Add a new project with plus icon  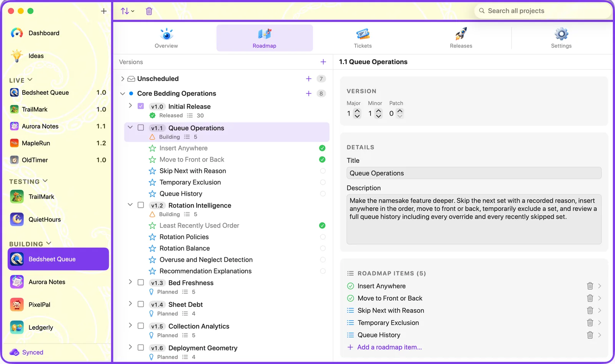[x=104, y=11]
